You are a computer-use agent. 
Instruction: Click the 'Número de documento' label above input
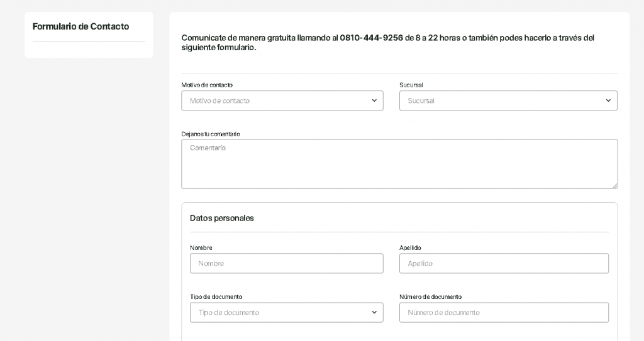click(430, 296)
